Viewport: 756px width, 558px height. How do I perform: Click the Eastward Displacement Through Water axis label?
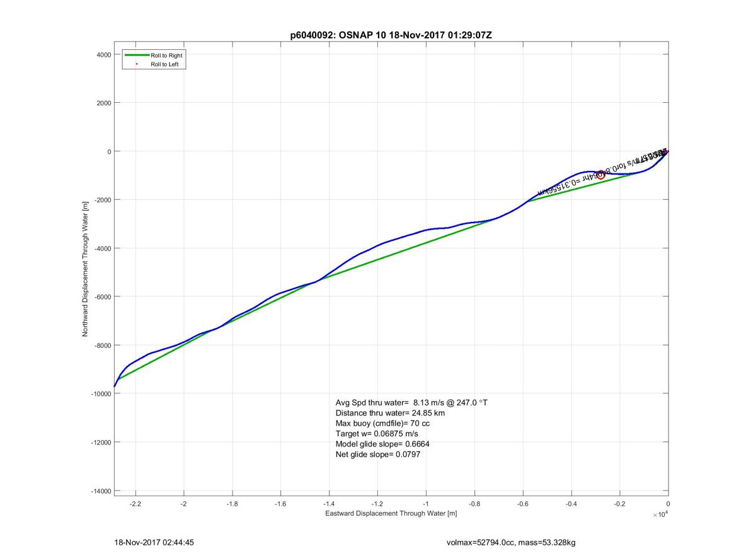(x=391, y=513)
